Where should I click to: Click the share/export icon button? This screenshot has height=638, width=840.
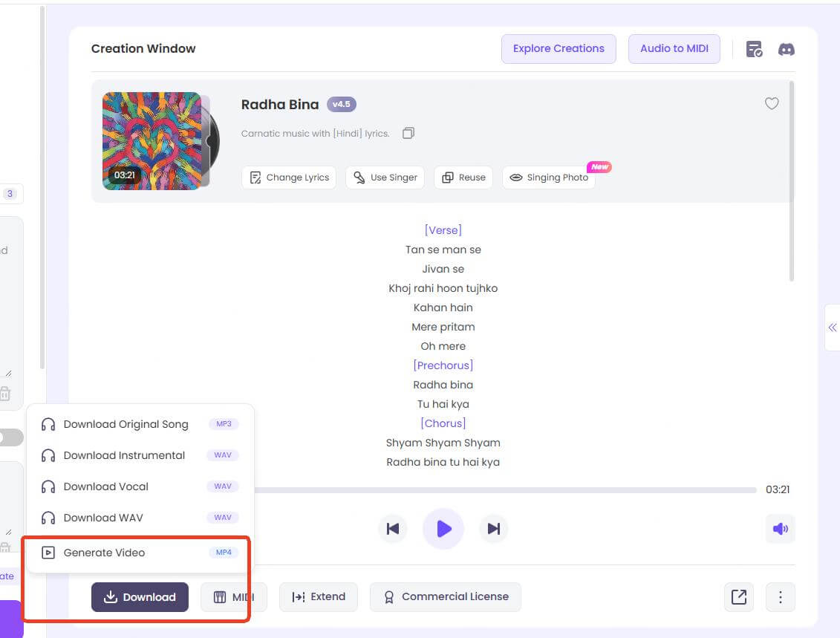[x=739, y=596]
